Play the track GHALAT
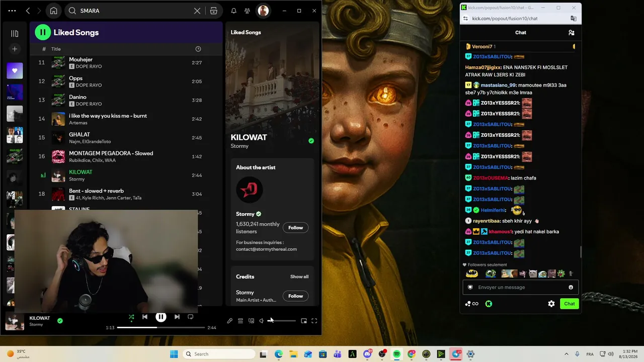Viewport: 644px width, 362px height. coord(126,137)
